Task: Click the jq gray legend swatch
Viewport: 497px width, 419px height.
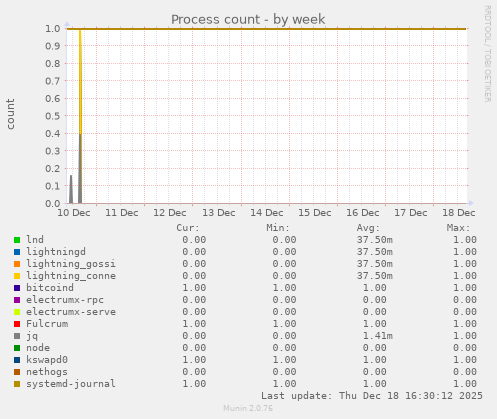Action: coord(17,336)
